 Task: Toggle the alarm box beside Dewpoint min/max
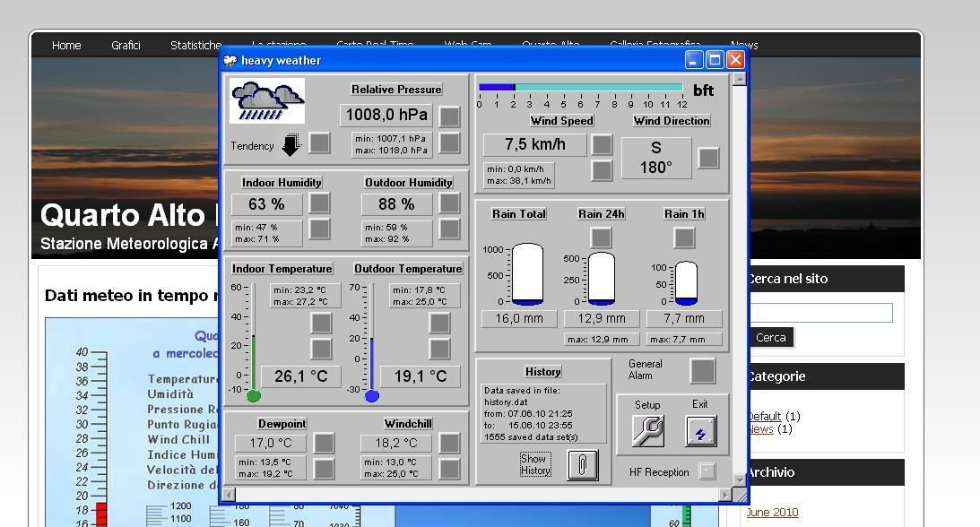[x=324, y=469]
